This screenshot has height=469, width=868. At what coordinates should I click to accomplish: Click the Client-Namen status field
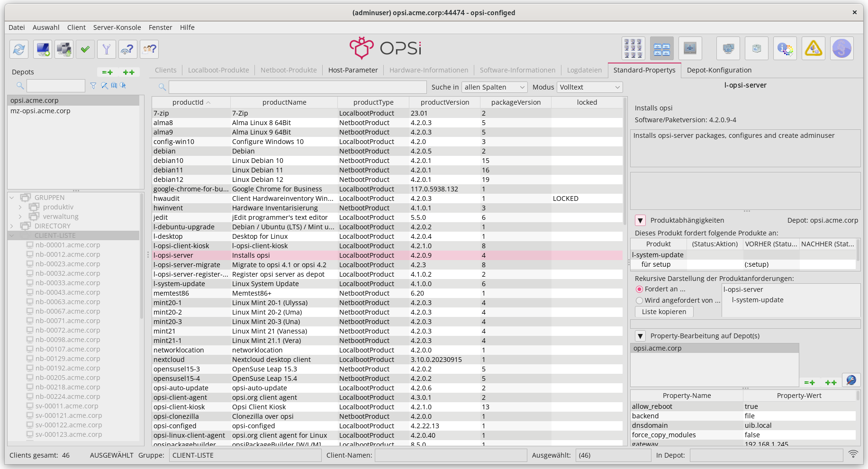pos(451,455)
